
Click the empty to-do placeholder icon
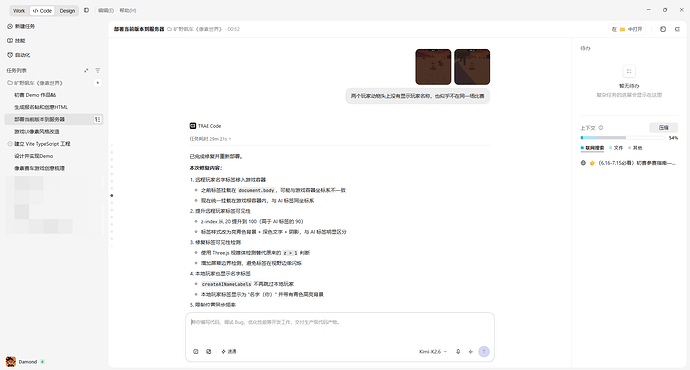click(629, 71)
